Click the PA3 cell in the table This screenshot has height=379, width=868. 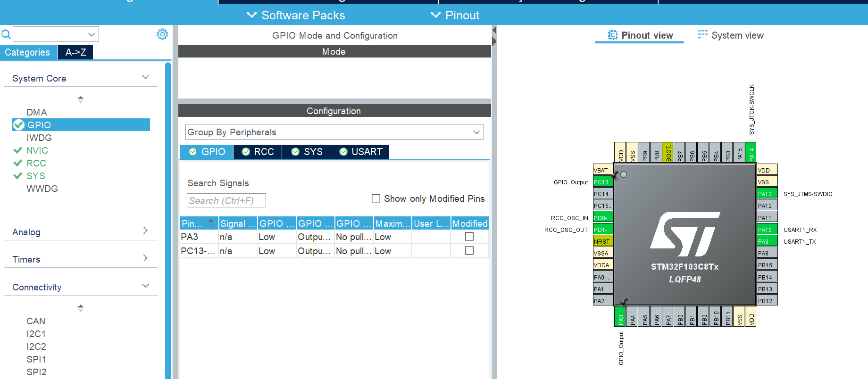(x=199, y=237)
